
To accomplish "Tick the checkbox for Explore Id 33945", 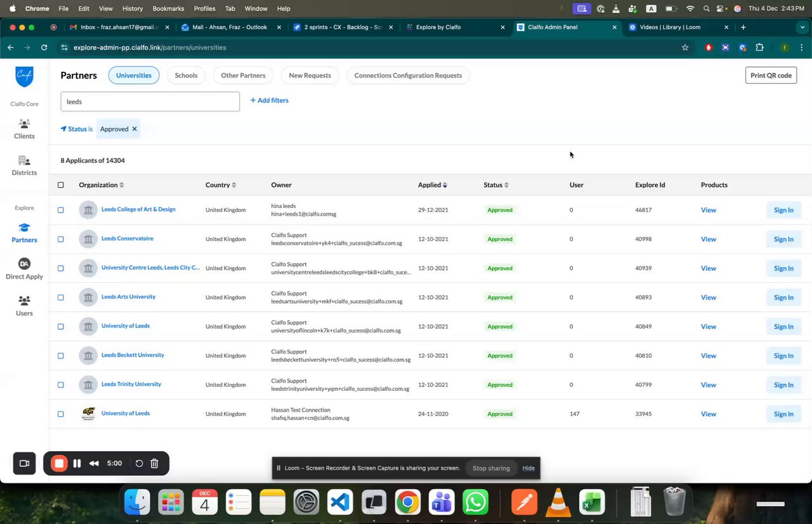I will [61, 414].
